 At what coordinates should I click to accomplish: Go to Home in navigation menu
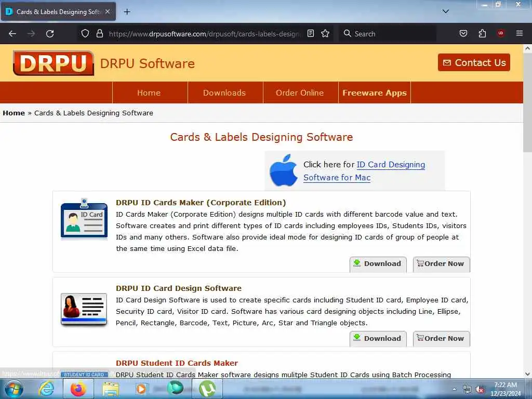coord(149,92)
